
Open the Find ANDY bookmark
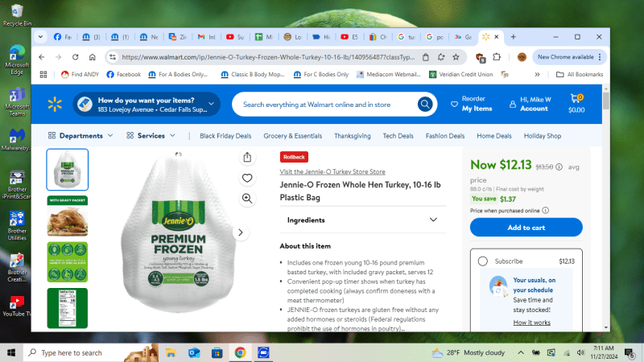tap(80, 74)
